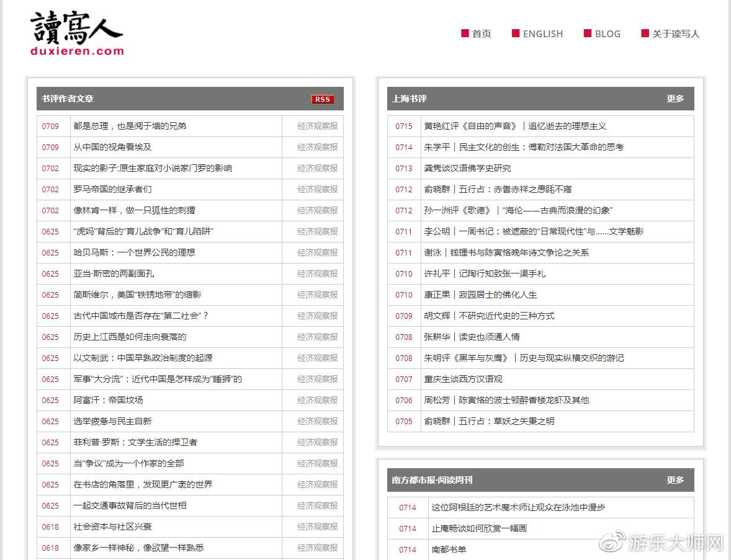This screenshot has width=731, height=560.
Task: Open 张耕华｜读史也须通人情
Action: pos(472,337)
